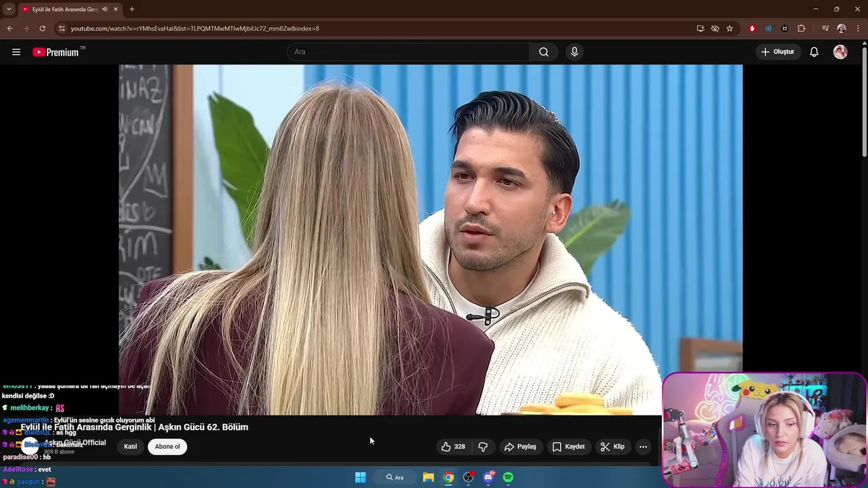Click the YouTube search magnifier button

click(x=543, y=52)
